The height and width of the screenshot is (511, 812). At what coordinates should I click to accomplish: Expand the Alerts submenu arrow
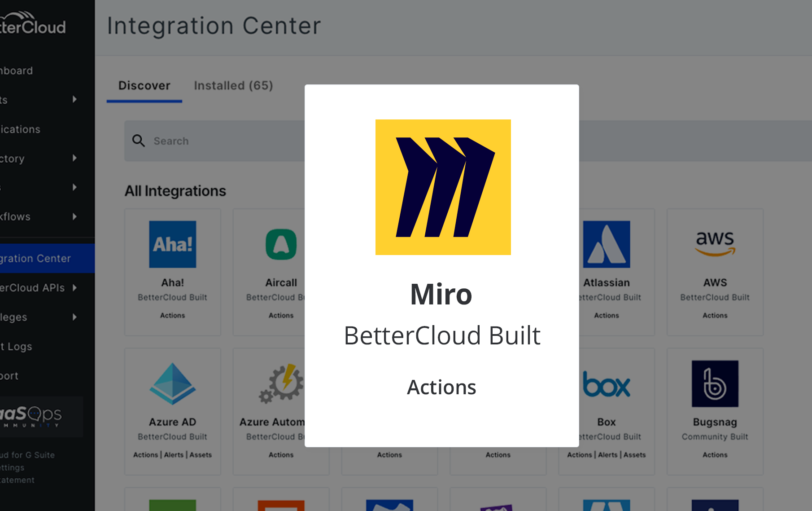tap(74, 99)
